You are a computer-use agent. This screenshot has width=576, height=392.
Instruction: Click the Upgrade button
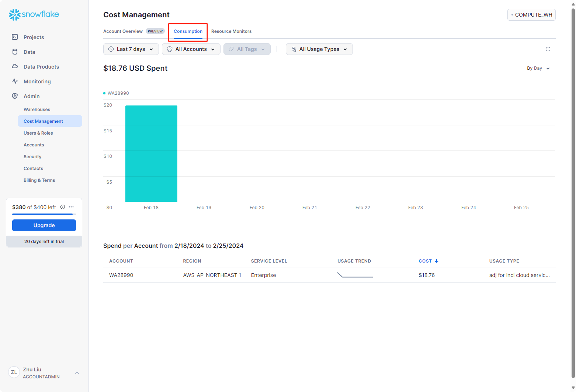44,225
